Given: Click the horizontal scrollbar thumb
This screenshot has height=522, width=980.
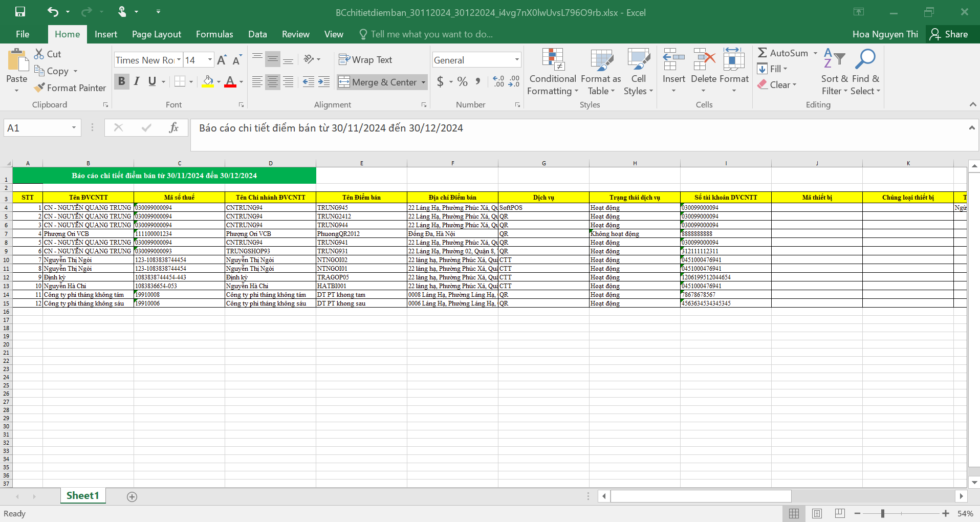Looking at the screenshot, I should tap(701, 496).
